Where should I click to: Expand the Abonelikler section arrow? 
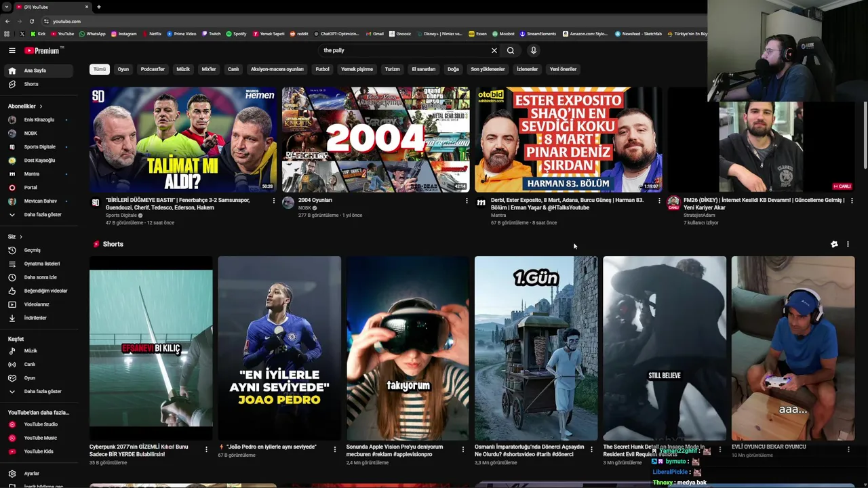(41, 106)
